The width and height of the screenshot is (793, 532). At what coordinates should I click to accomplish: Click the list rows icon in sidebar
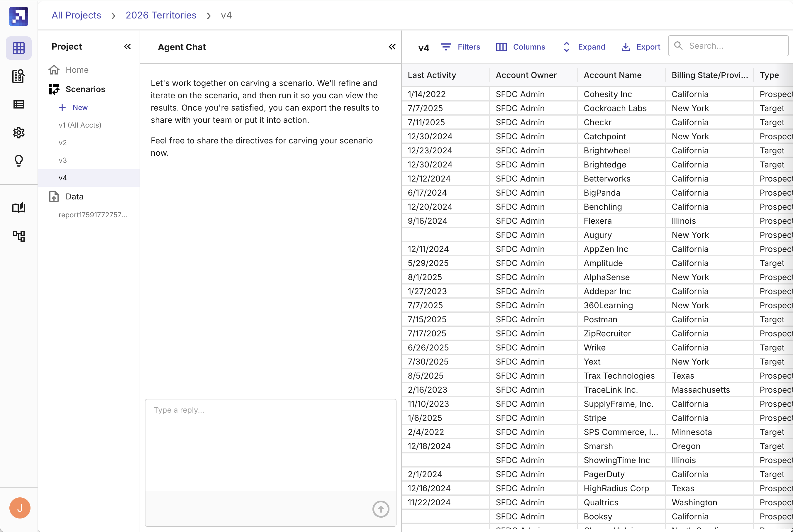point(19,104)
